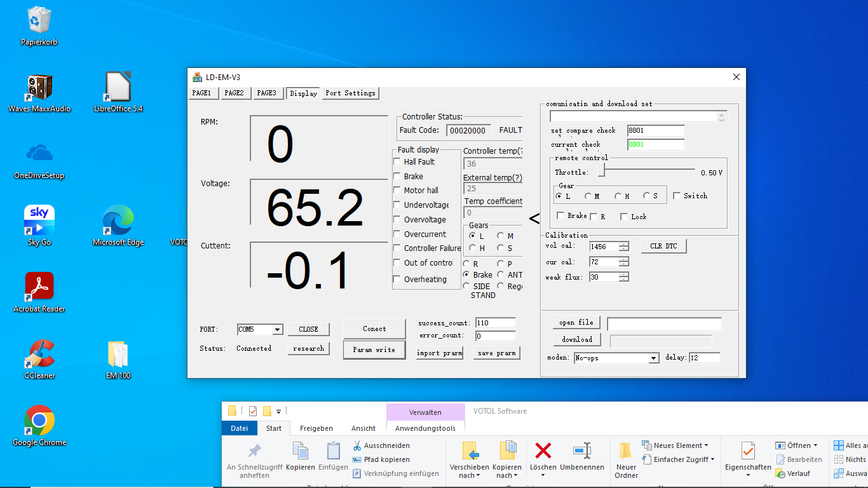Image resolution: width=868 pixels, height=488 pixels.
Task: Enable the Hall Fault checkbox
Action: click(397, 162)
